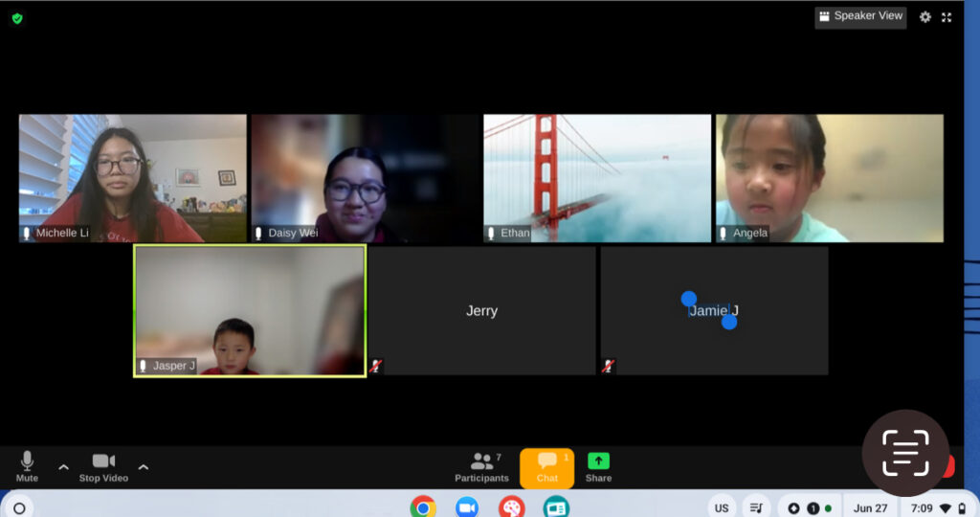Image resolution: width=980 pixels, height=517 pixels.
Task: Open the Participants panel
Action: [481, 467]
